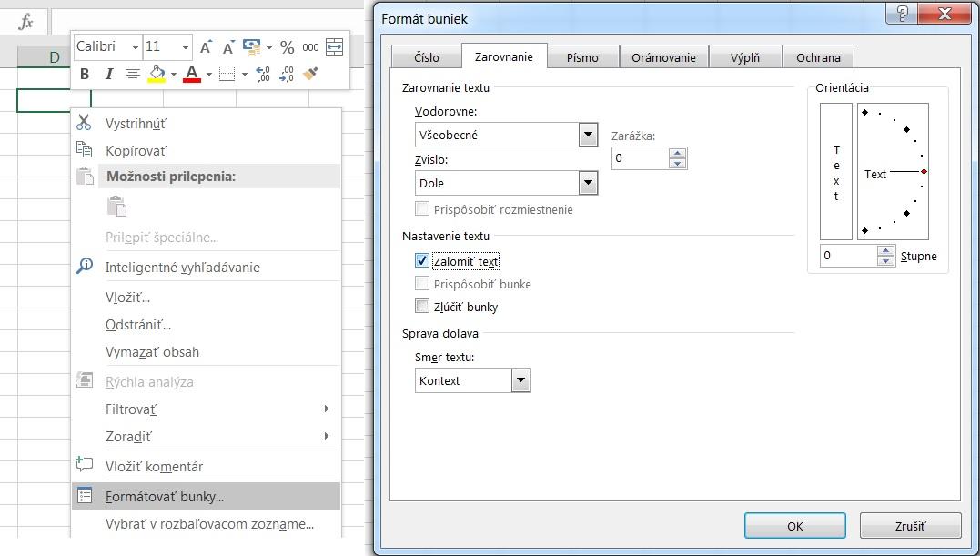Enable the Zlúčiť bunky checkbox
This screenshot has height=556, width=980.
tap(421, 307)
